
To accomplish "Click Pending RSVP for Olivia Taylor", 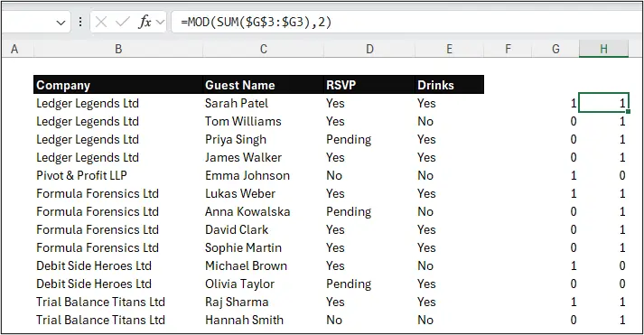I will click(x=369, y=284).
